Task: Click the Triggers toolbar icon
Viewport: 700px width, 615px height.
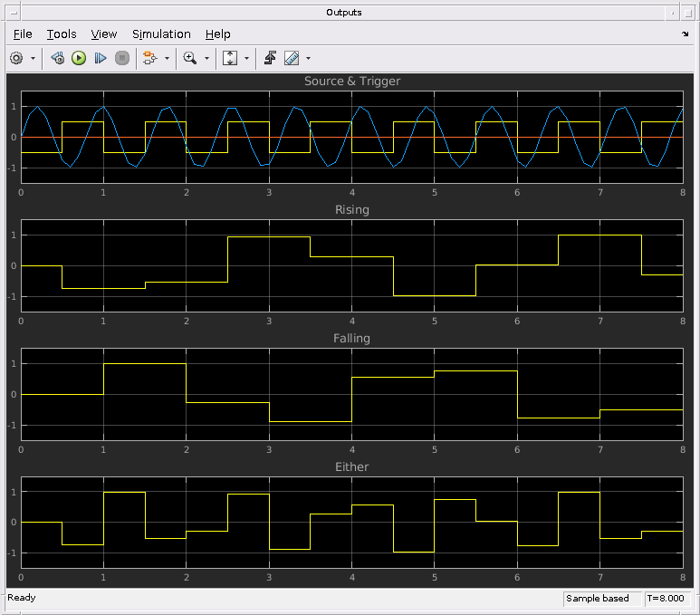Action: [x=270, y=58]
